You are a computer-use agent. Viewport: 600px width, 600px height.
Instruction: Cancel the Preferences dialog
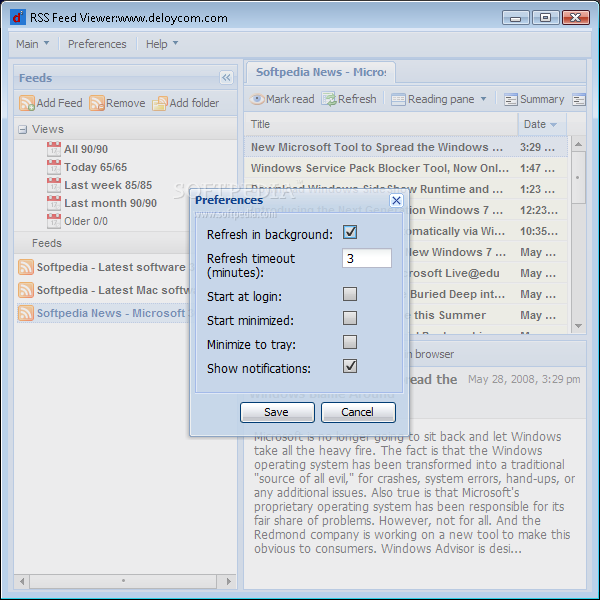pos(358,412)
